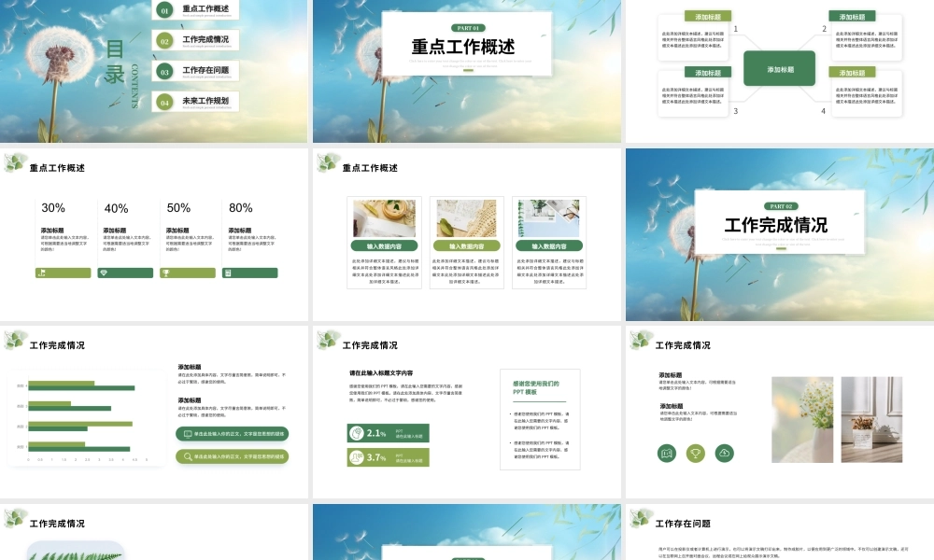
Task: Click the 2.1% value
Action: coord(375,433)
